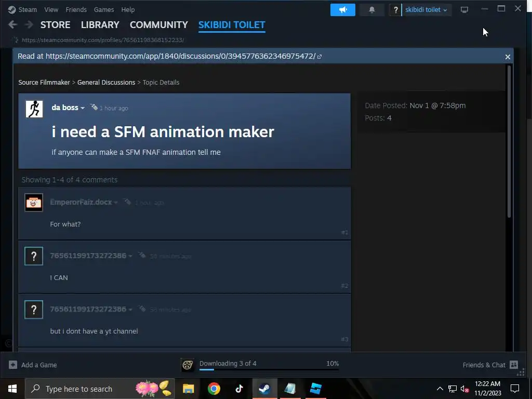This screenshot has height=399, width=532.
Task: Click the Friends & Chat grid icon
Action: (514, 365)
